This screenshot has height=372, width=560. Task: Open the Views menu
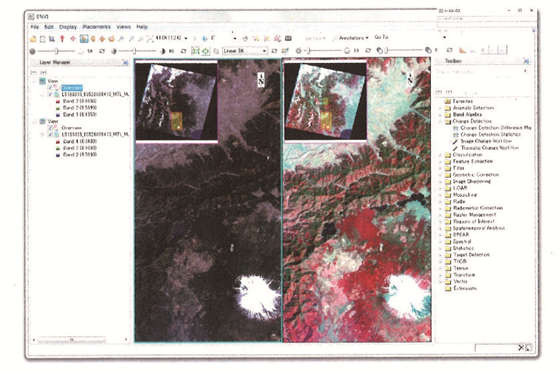tap(124, 27)
